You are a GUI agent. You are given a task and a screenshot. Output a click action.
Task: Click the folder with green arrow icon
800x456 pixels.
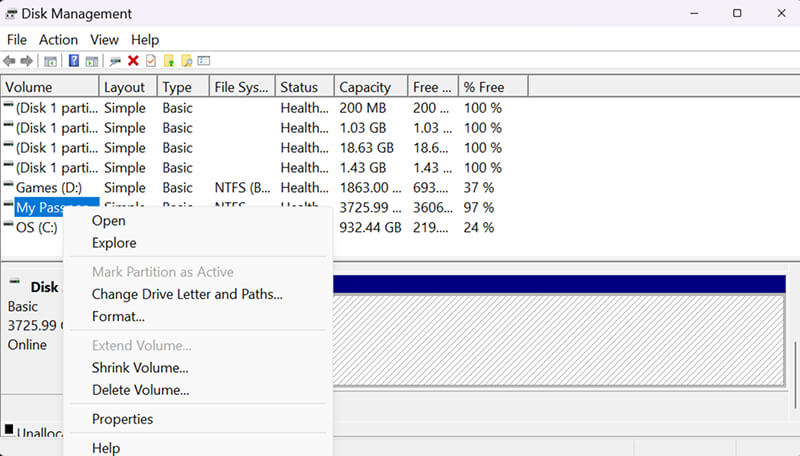pos(169,61)
